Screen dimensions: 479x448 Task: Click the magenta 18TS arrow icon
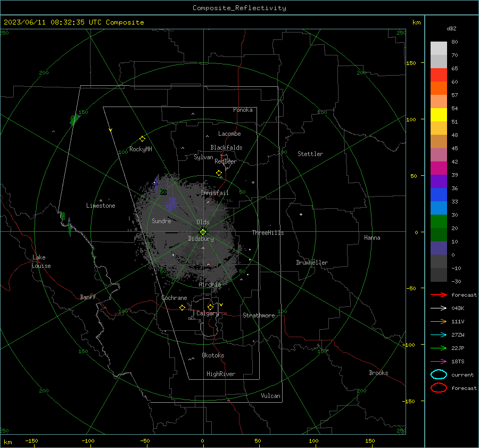[439, 361]
